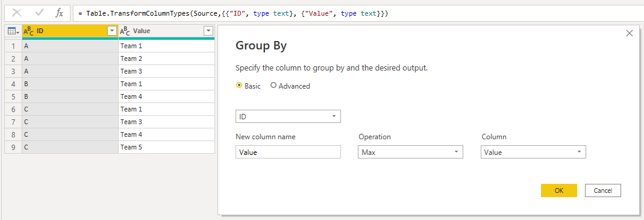Click ID cell 'C' in row 8
This screenshot has height=220, width=644.
click(x=70, y=134)
